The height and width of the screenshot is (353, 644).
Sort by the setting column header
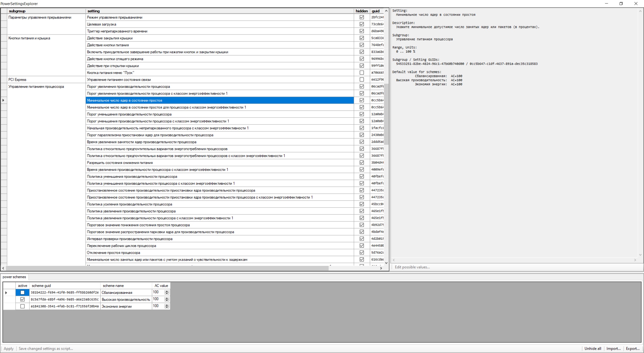[x=94, y=11]
